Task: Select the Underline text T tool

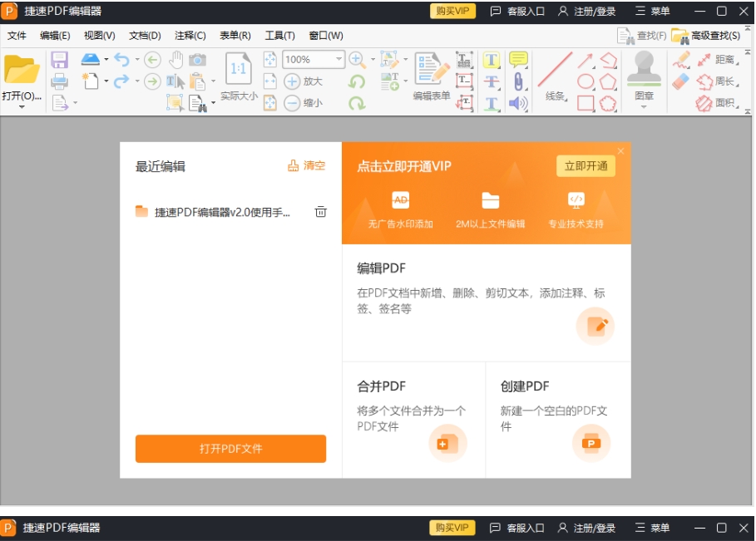Action: tap(492, 103)
